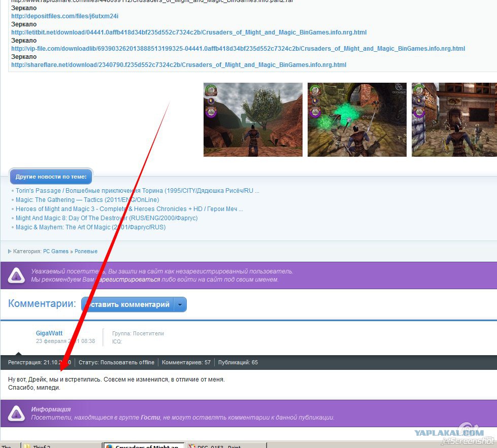Click the 'зарегистрироваться' registration link

tap(128, 280)
